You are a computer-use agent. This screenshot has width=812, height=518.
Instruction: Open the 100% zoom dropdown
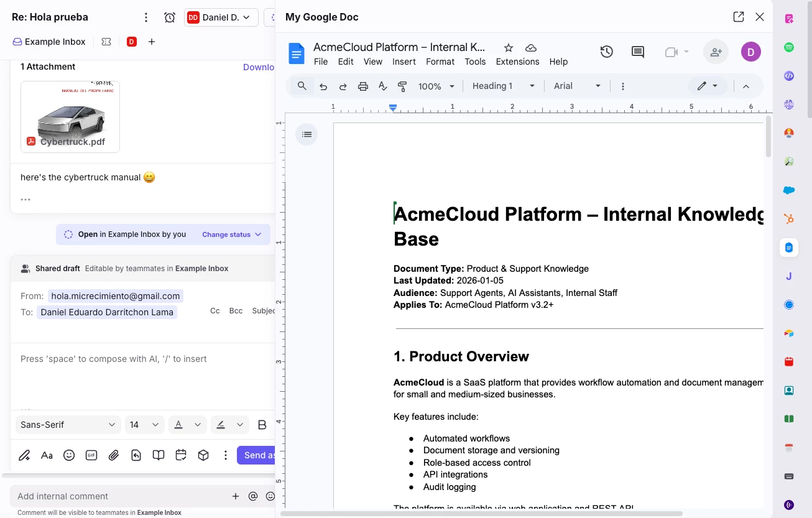(436, 86)
